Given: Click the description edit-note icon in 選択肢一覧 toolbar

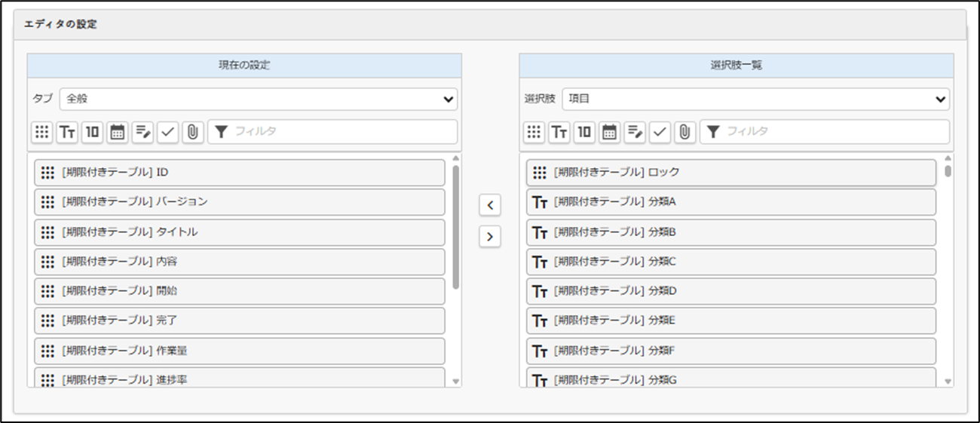Looking at the screenshot, I should click(635, 132).
